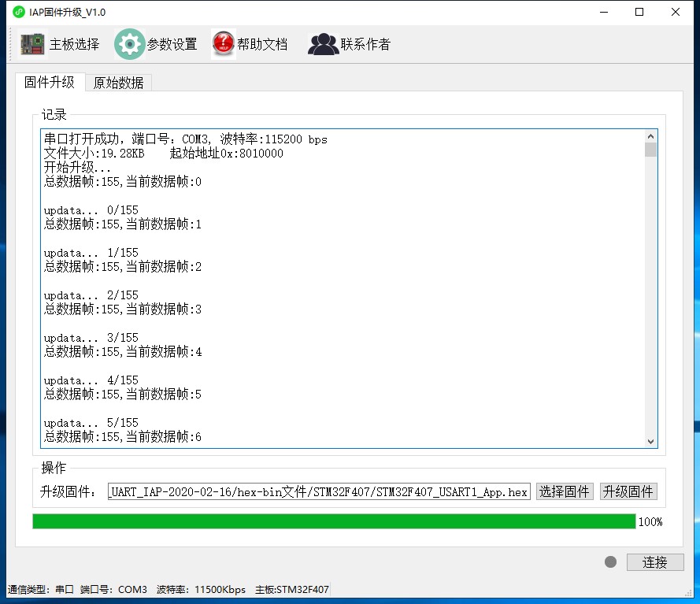Click the COM3 port status text
The width and height of the screenshot is (700, 604).
click(x=132, y=589)
